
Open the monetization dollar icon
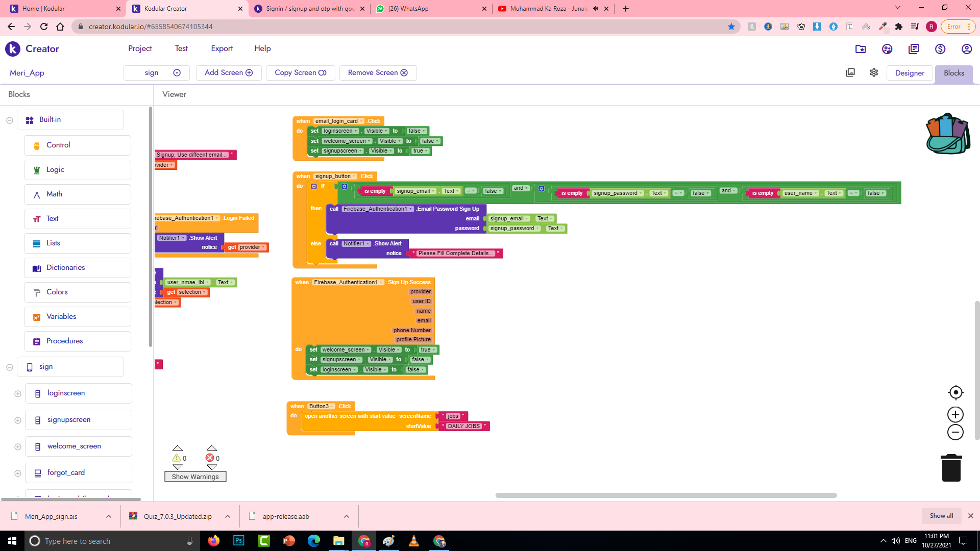pos(940,49)
